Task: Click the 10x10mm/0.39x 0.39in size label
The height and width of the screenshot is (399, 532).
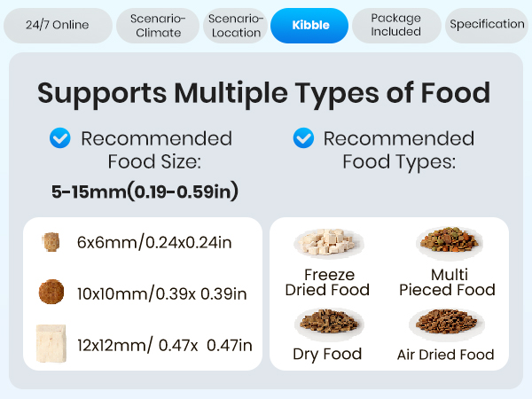Action: coord(161,293)
